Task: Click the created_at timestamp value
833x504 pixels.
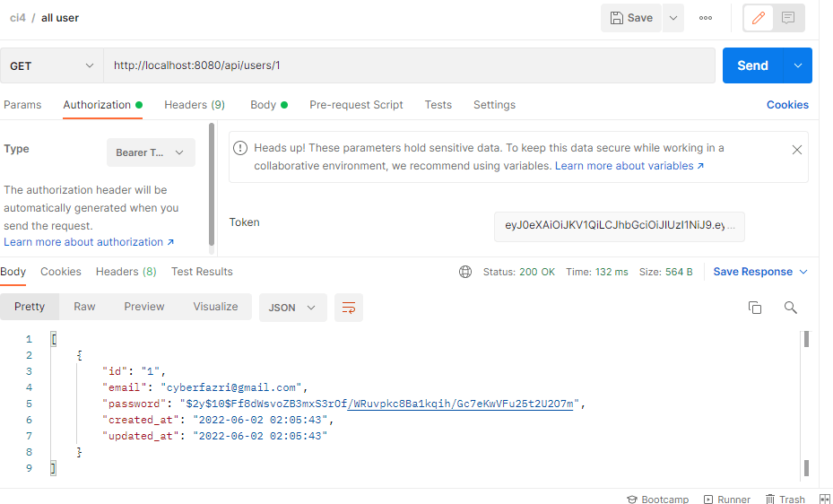Action: 260,420
